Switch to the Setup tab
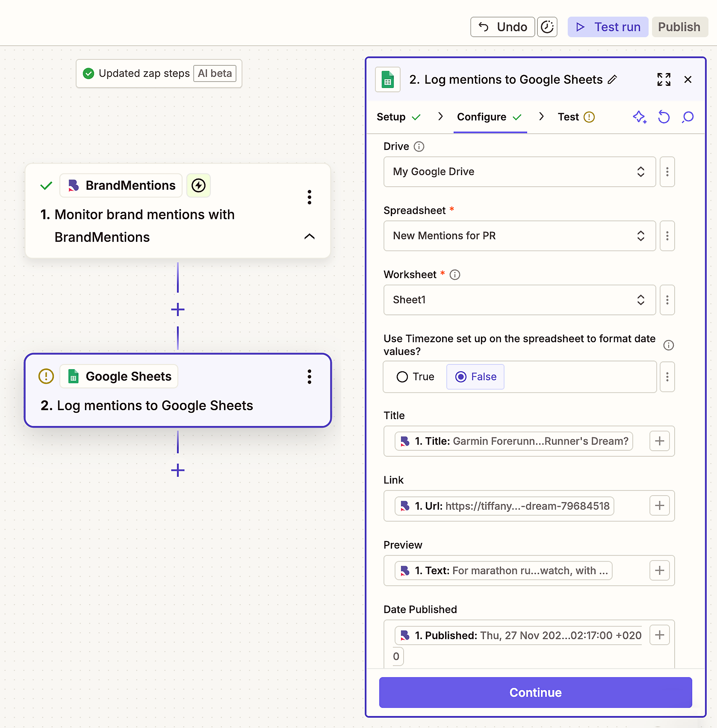 [x=391, y=117]
